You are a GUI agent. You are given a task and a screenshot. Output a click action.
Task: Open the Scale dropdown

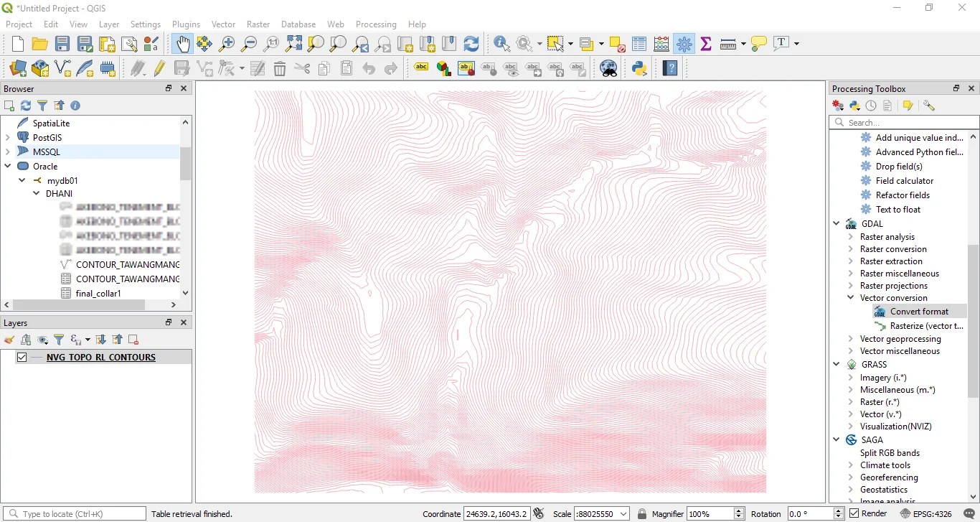tap(623, 513)
